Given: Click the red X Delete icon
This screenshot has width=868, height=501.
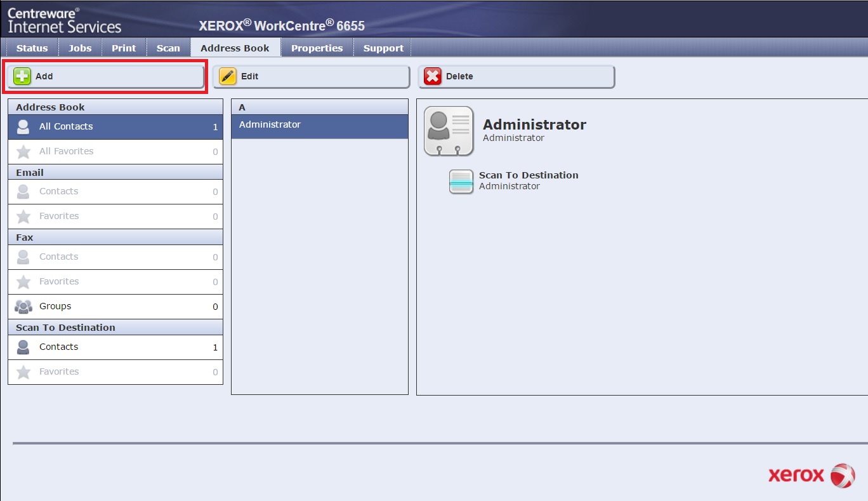Looking at the screenshot, I should coord(433,76).
